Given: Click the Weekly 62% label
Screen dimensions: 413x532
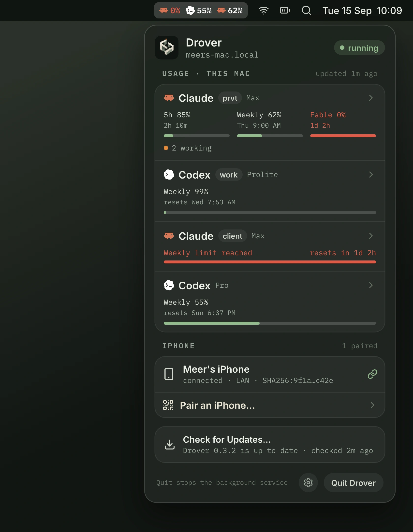Looking at the screenshot, I should [259, 115].
